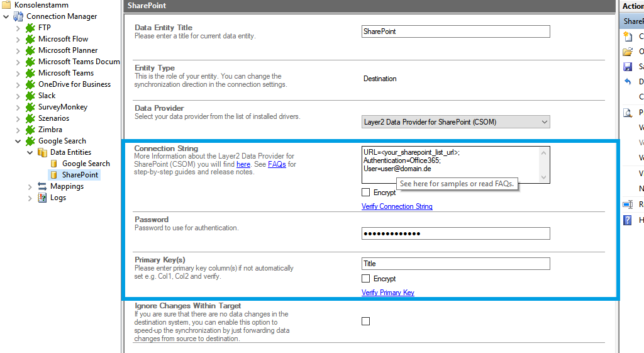Enable Encrypt checkbox under Connection String

tap(366, 193)
